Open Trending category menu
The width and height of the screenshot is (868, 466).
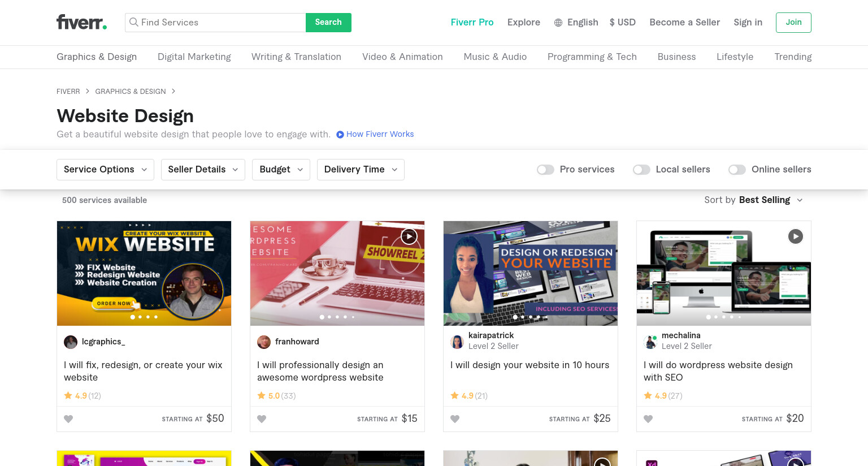[793, 57]
